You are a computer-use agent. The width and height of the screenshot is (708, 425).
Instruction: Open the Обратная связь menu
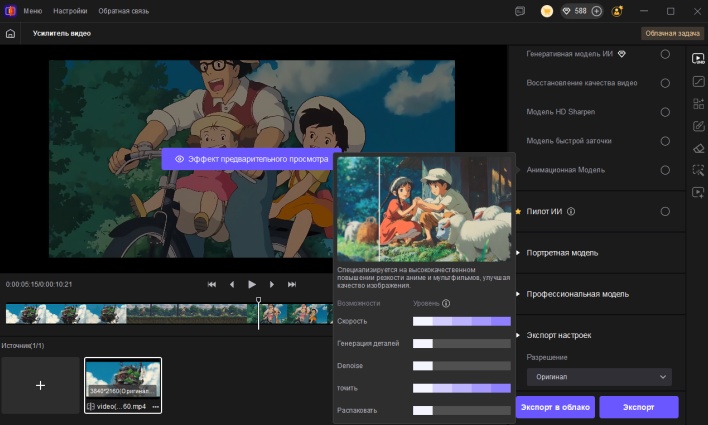click(x=123, y=11)
